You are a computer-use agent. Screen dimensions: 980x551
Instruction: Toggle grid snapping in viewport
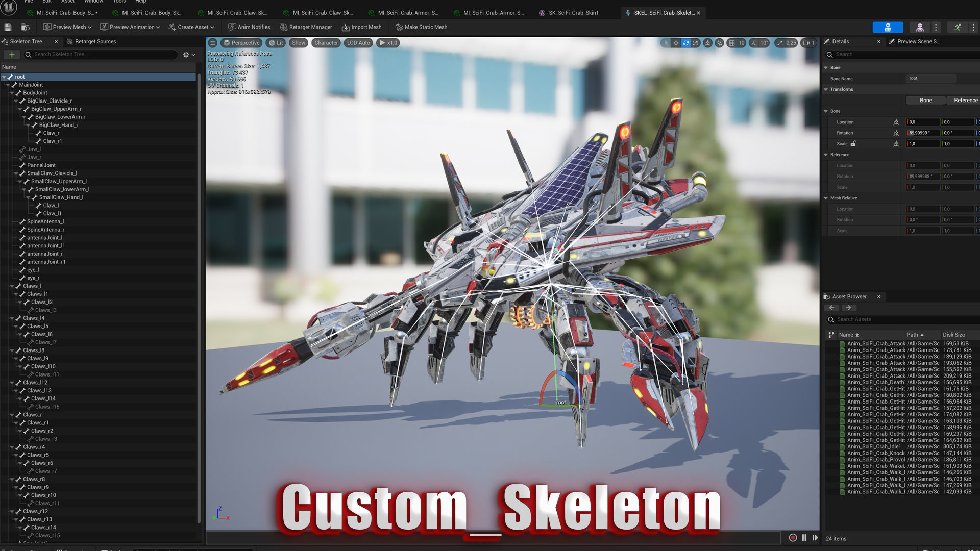click(x=731, y=43)
